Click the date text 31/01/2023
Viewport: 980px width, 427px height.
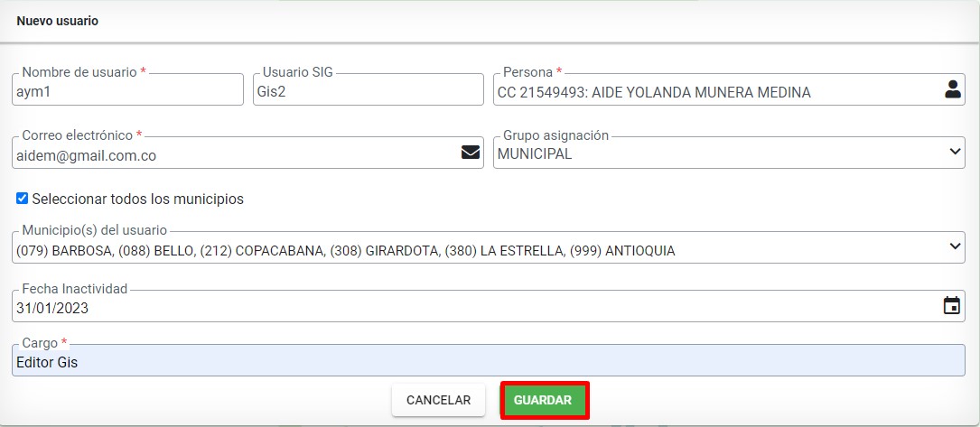click(x=52, y=308)
